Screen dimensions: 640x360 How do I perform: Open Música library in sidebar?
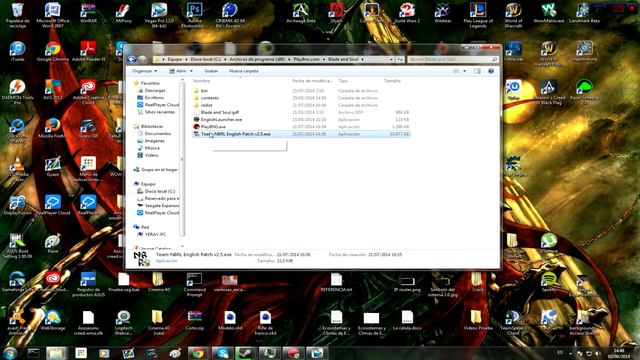152,148
